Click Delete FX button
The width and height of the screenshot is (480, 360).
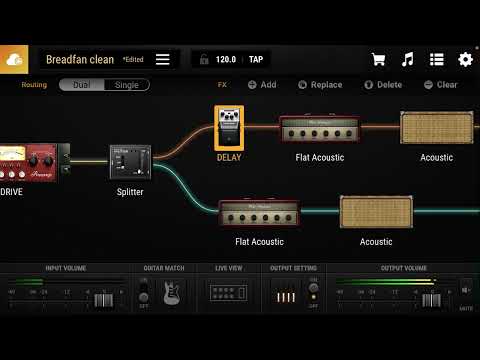coord(383,85)
